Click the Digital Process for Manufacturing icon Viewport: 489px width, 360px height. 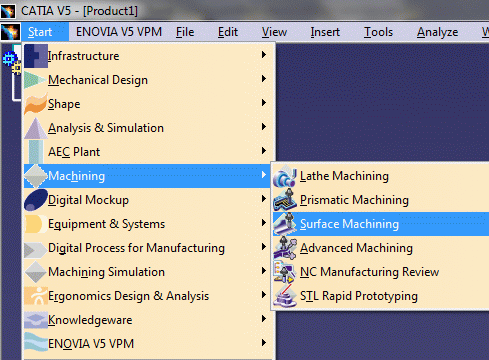pos(35,249)
